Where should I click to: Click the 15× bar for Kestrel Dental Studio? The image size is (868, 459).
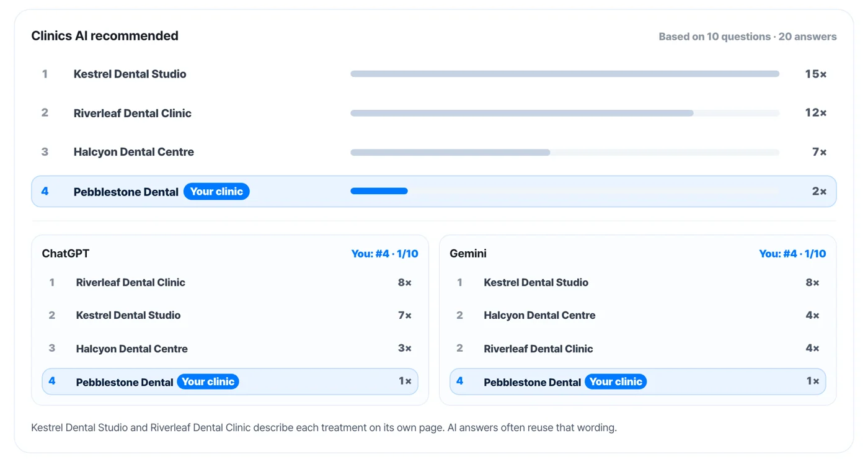pos(565,74)
